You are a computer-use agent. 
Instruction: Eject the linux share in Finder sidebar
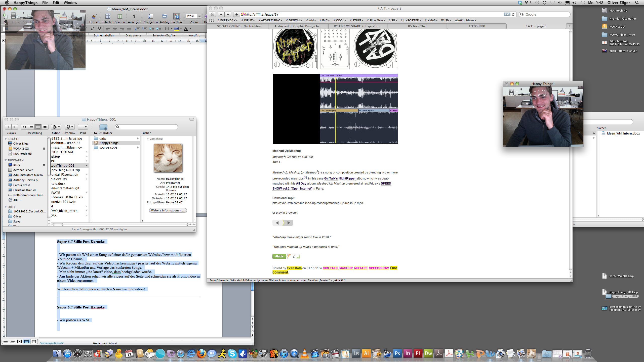pyautogui.click(x=44, y=165)
